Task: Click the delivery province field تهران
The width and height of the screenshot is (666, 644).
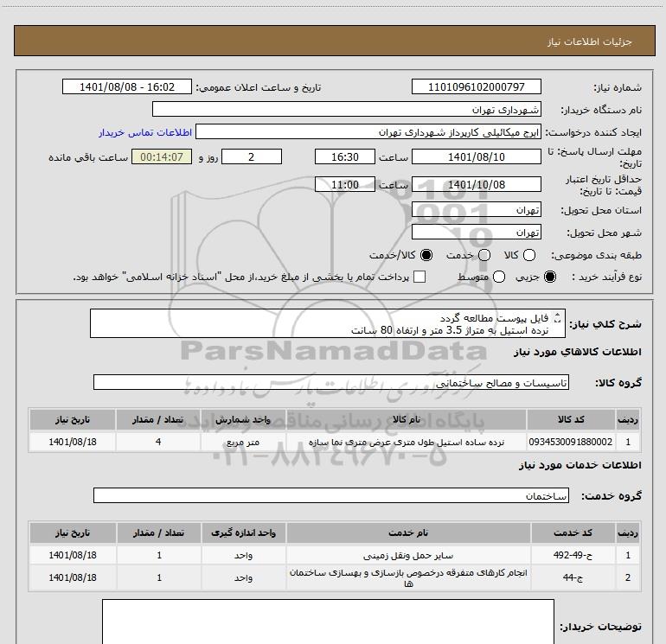Action: tap(476, 209)
